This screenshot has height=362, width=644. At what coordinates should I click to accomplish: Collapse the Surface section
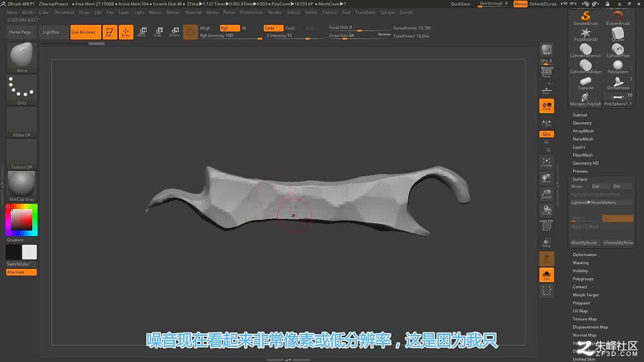point(580,179)
